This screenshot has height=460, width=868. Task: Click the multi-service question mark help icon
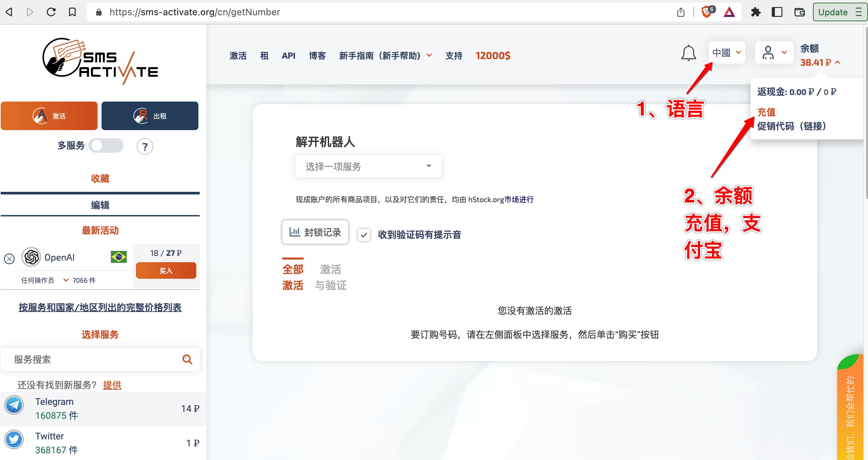pyautogui.click(x=145, y=147)
